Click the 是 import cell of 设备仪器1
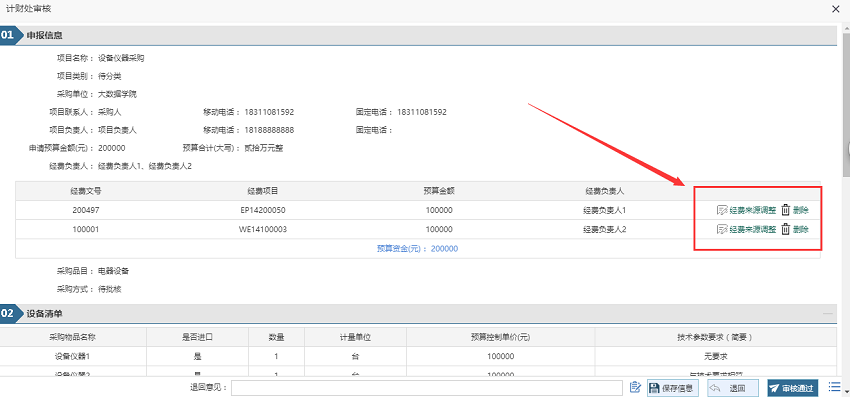 coord(197,356)
